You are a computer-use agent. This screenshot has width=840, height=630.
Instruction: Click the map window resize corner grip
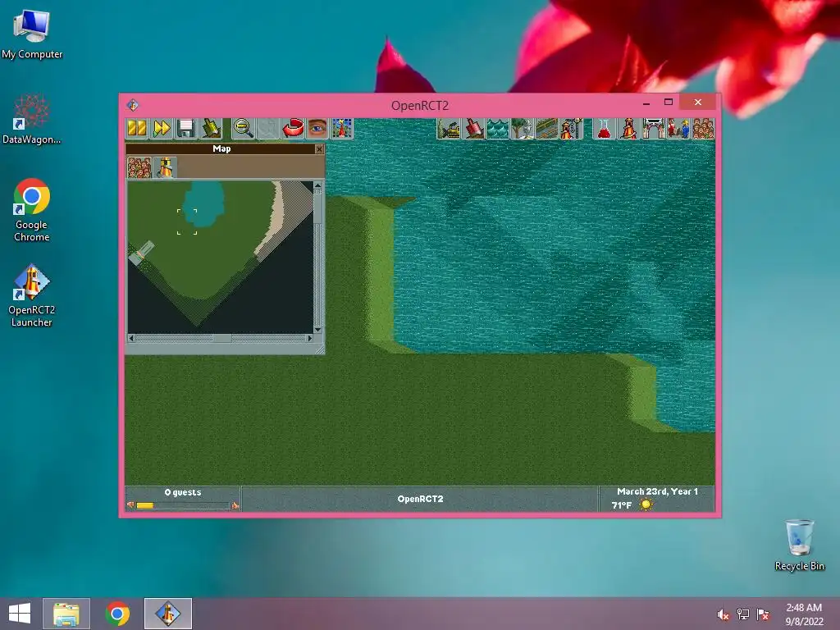point(320,349)
